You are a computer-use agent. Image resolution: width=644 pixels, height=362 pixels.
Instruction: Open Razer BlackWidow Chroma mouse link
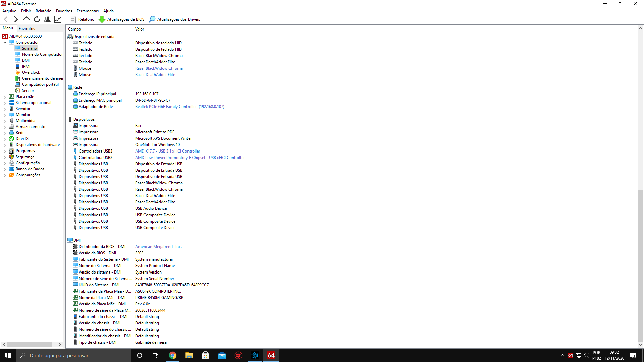point(159,68)
